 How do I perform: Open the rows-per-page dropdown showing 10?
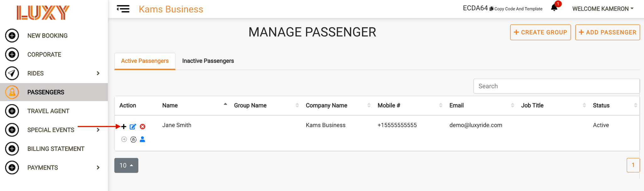(x=126, y=165)
